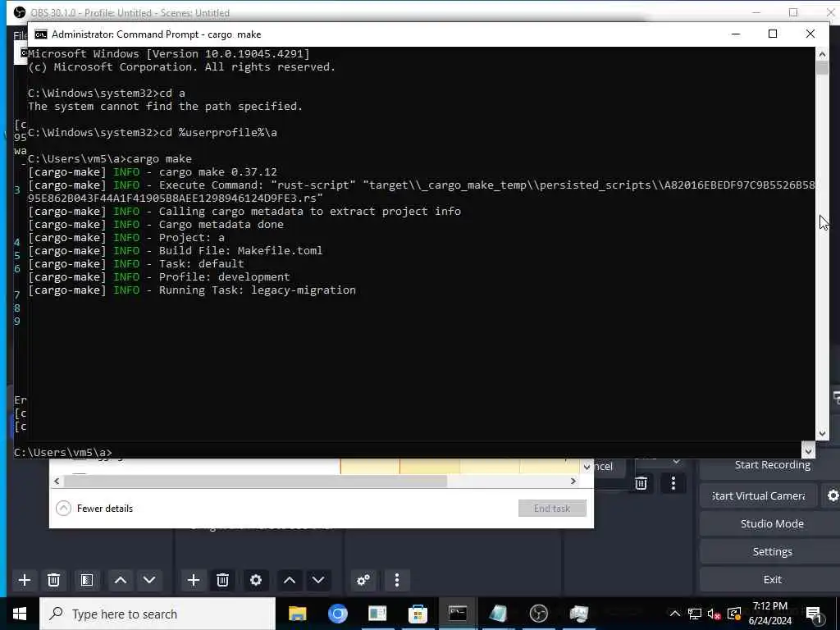Enable Studio Mode in OBS
This screenshot has width=840, height=630.
point(772,524)
